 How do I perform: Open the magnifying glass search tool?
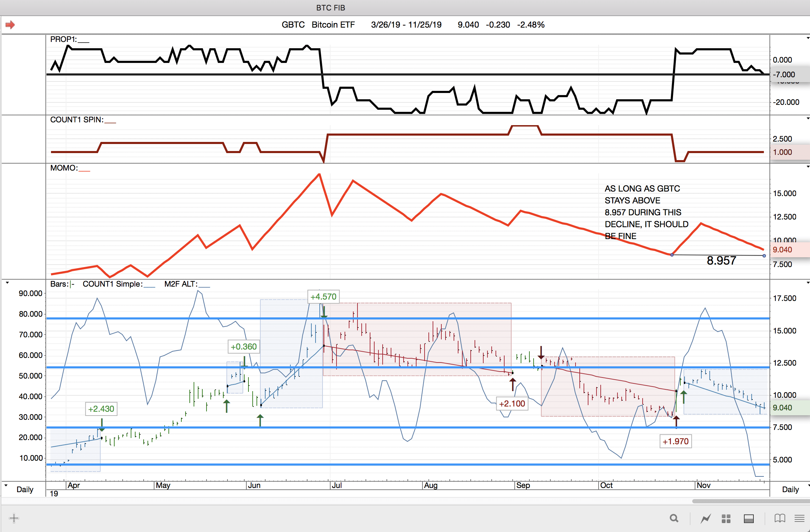click(x=674, y=518)
